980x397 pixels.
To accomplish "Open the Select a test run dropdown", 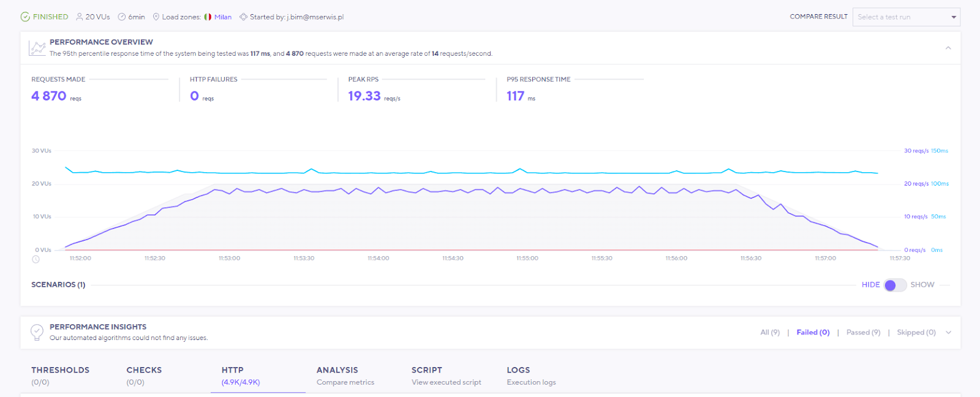I will 906,17.
